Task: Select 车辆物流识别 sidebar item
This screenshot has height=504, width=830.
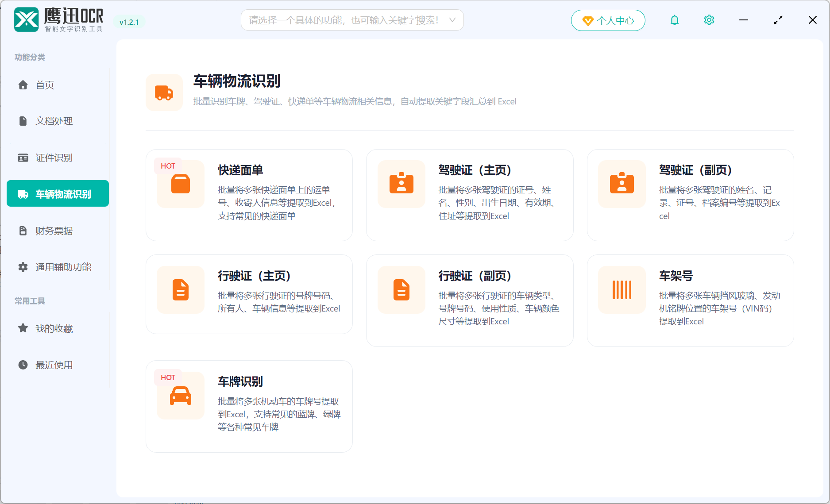Action: (58, 193)
